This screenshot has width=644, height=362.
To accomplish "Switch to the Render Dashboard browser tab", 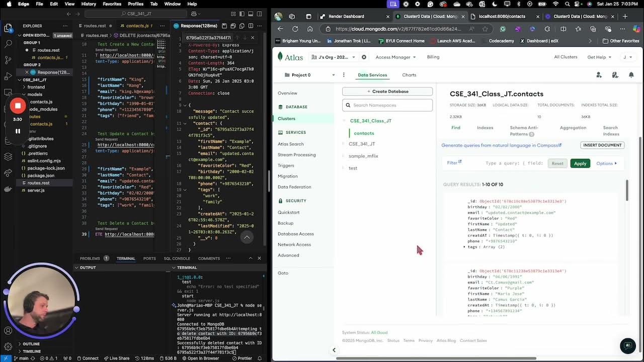I will (355, 16).
